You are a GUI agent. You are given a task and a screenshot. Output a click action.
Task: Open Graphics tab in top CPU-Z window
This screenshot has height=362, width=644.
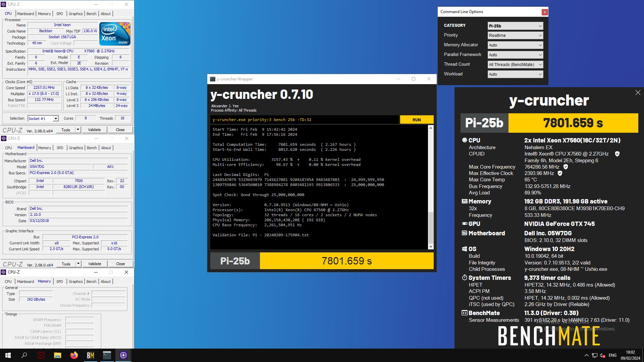75,14
